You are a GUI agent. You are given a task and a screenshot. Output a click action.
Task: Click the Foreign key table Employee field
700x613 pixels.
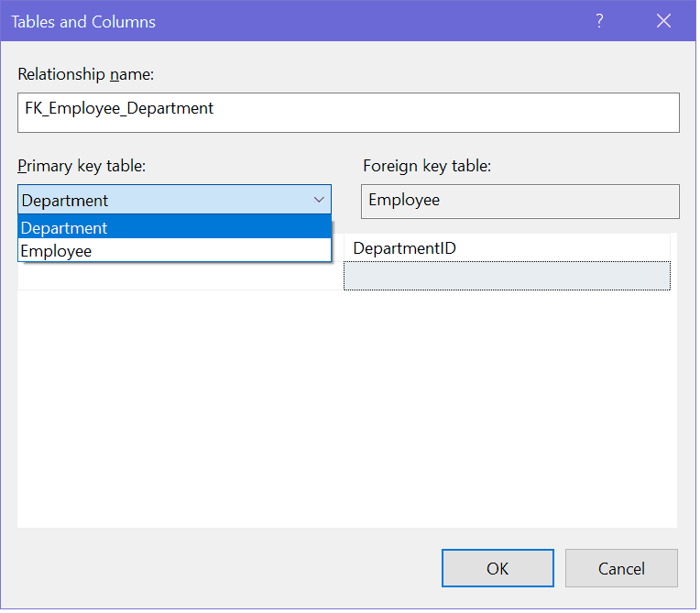[x=520, y=201]
